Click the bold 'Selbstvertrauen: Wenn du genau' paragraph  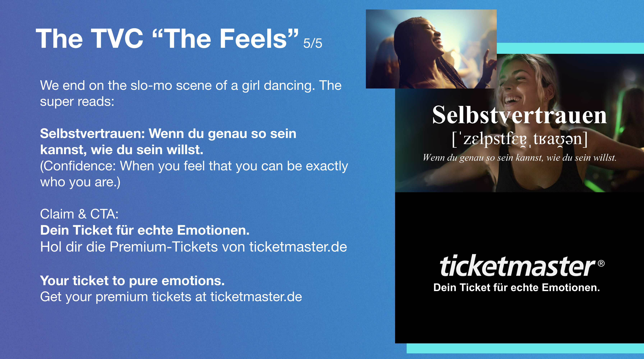click(x=168, y=142)
